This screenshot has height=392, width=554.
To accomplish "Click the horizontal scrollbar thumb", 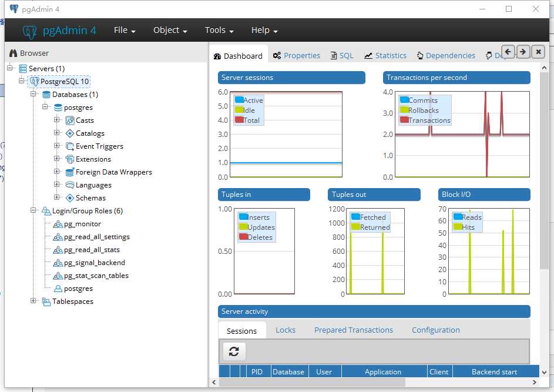I will 312,383.
